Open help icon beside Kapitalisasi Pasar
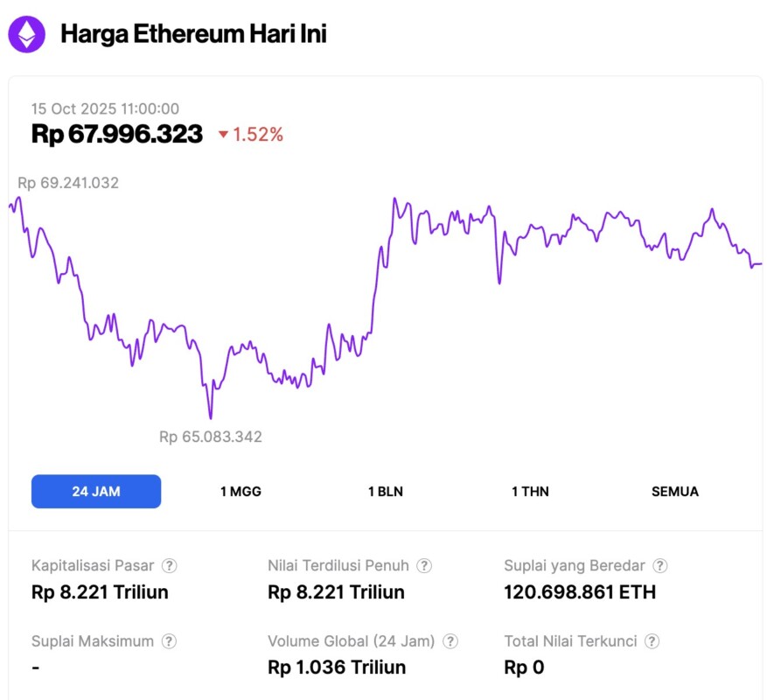This screenshot has width=767, height=700. point(171,566)
